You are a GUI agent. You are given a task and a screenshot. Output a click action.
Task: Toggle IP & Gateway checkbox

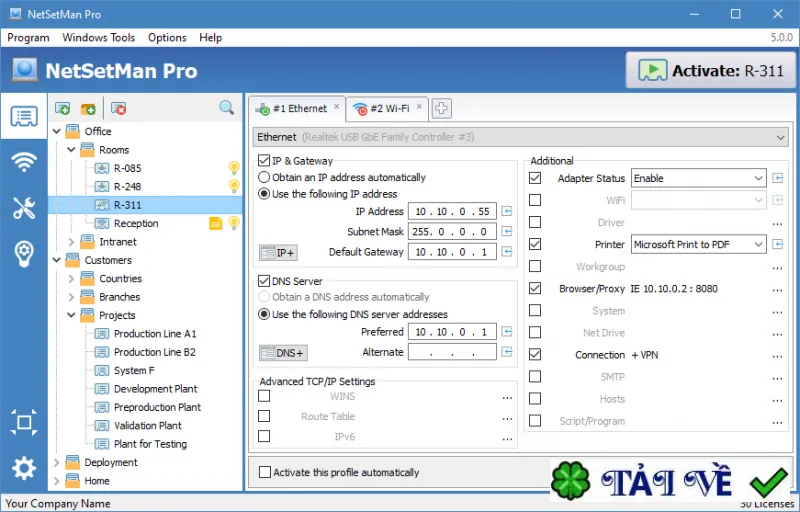pyautogui.click(x=264, y=161)
